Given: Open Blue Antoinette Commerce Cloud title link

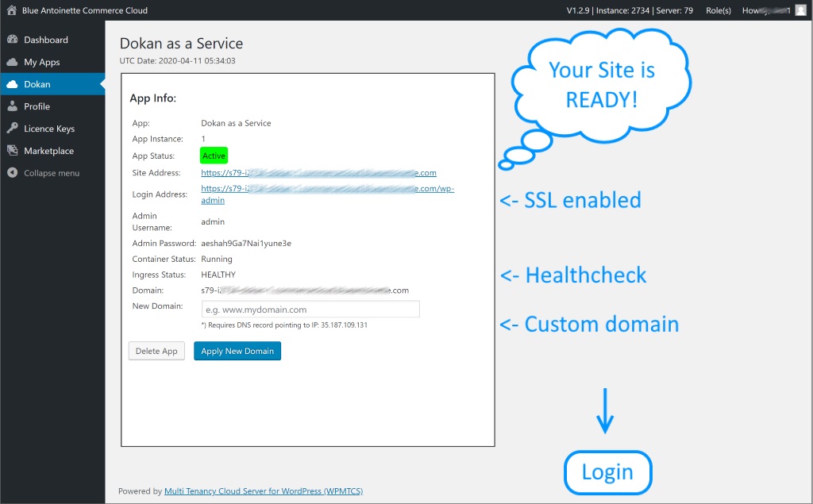Looking at the screenshot, I should click(84, 10).
